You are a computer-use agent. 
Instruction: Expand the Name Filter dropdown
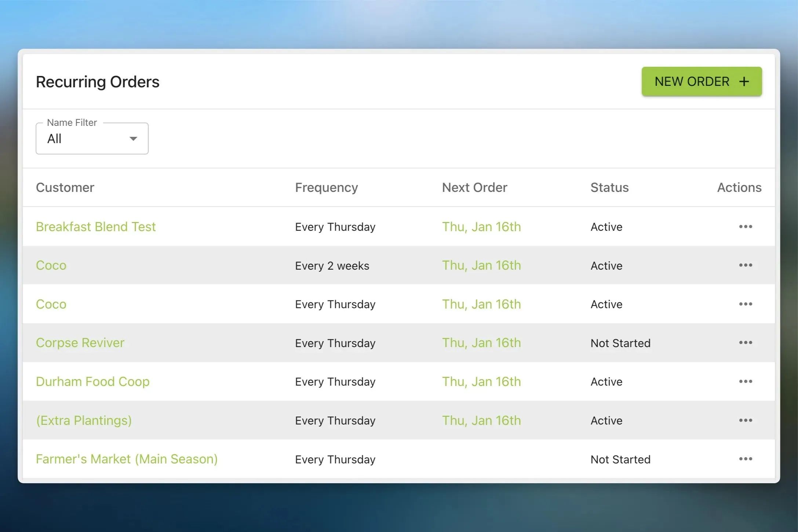pos(92,138)
